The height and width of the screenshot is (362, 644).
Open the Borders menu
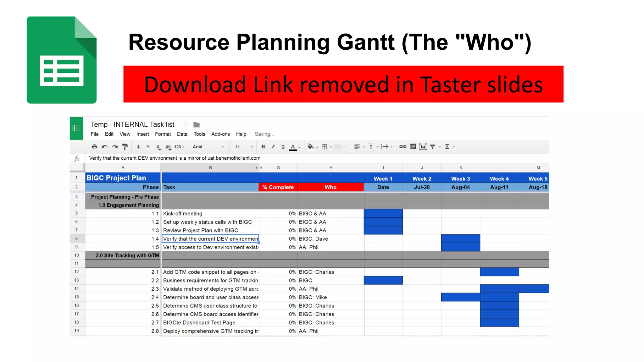click(x=327, y=147)
